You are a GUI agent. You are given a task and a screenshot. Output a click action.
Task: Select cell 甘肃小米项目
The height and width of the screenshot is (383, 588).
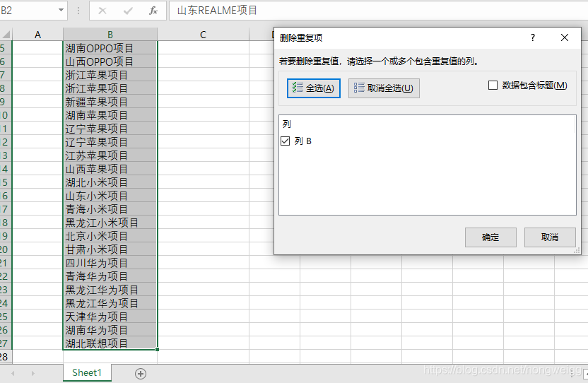point(110,249)
